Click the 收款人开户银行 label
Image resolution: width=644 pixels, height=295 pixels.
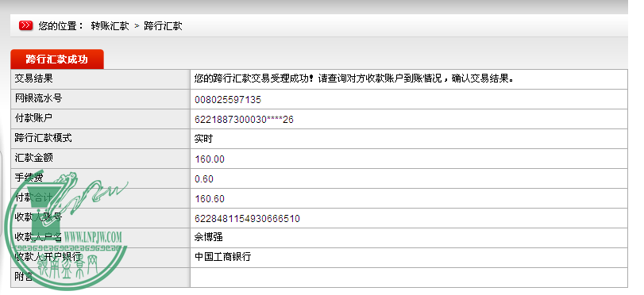click(x=48, y=256)
